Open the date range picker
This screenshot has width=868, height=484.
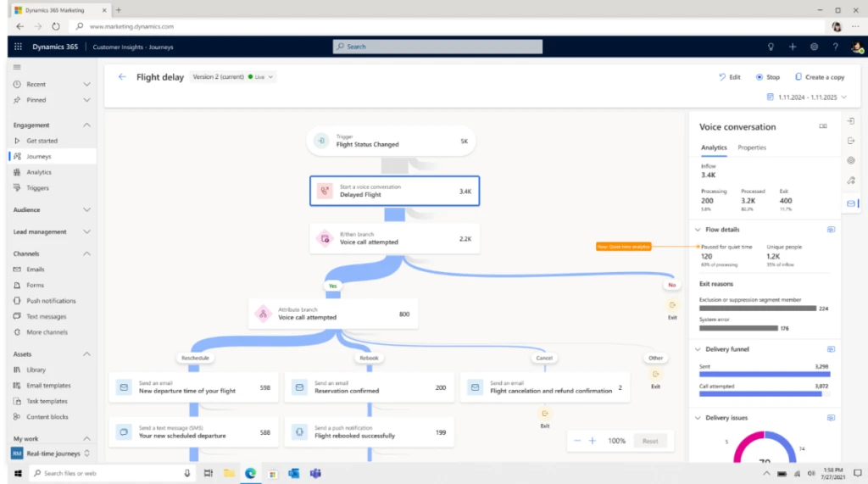pos(806,97)
